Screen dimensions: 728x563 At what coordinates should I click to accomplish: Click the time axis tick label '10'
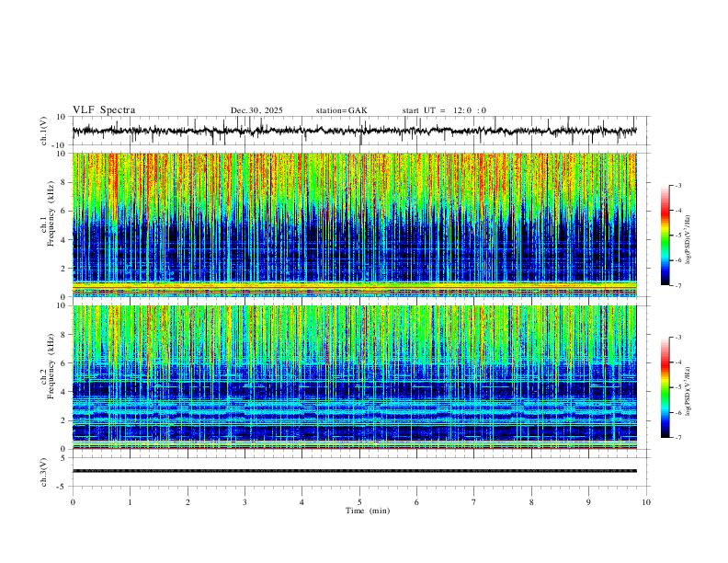[646, 502]
